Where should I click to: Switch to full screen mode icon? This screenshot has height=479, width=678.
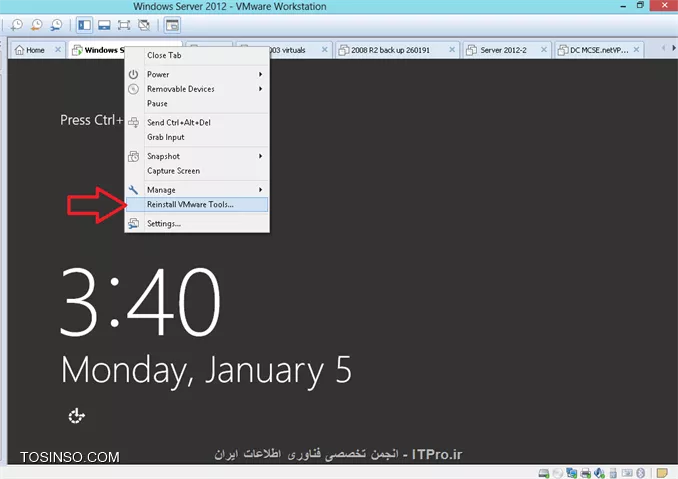tap(124, 25)
